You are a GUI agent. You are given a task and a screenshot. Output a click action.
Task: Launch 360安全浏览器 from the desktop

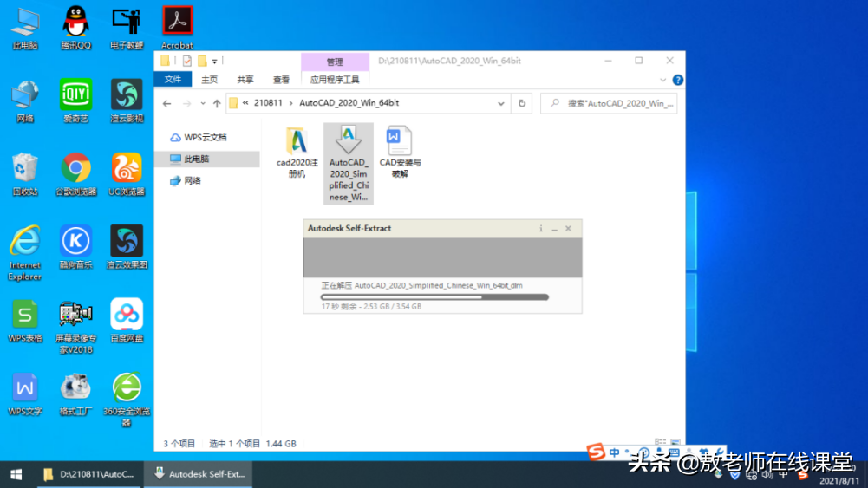click(127, 400)
